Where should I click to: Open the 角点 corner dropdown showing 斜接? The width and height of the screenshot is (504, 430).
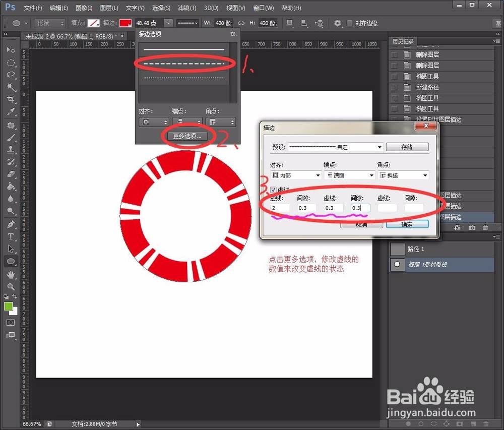tap(403, 175)
